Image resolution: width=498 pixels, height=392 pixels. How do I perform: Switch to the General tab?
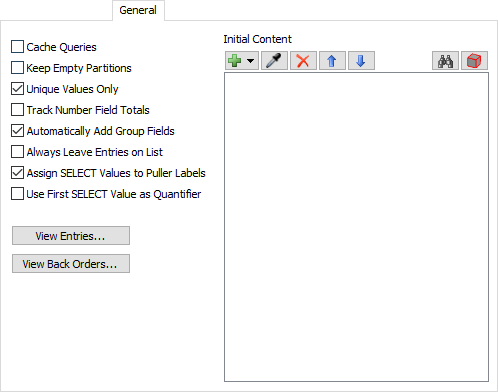coord(138,10)
